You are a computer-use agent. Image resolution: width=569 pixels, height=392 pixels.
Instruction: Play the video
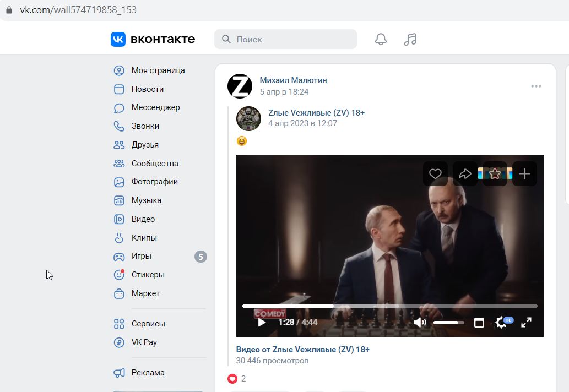[262, 323]
